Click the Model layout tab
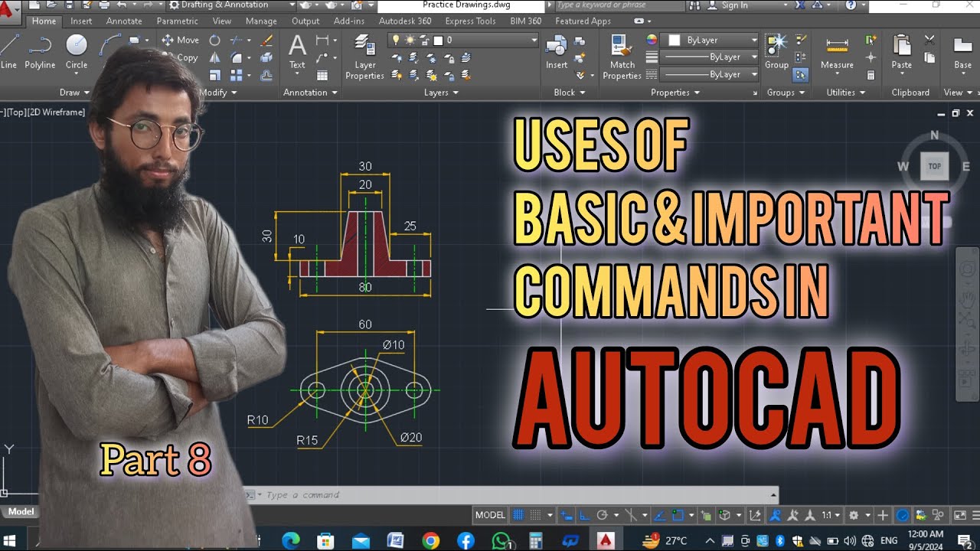Viewport: 980px width, 551px height. [x=21, y=512]
